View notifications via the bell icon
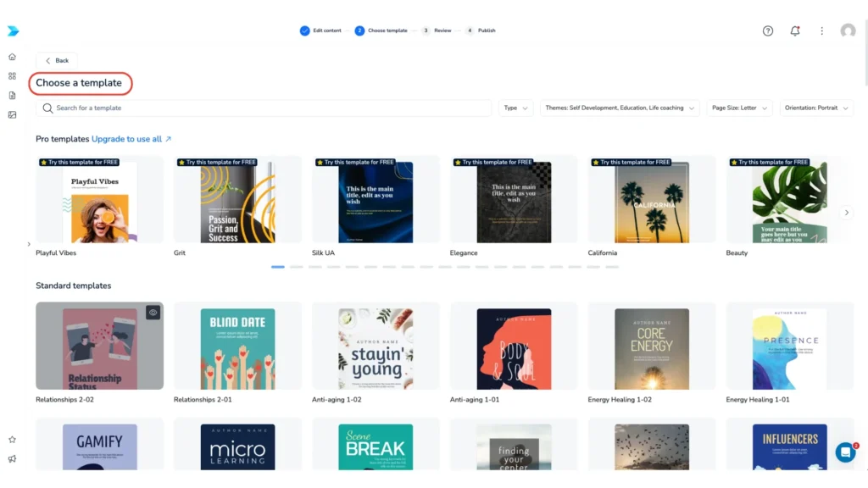Screen dimensions: 868x488 [795, 30]
